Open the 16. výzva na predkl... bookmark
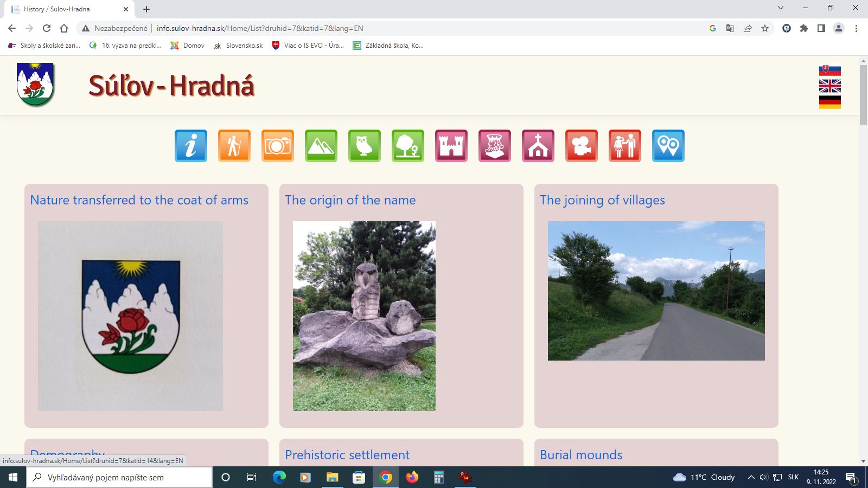868x488 pixels. pyautogui.click(x=125, y=46)
